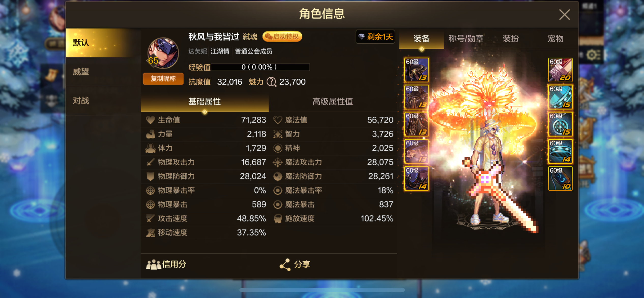Tap the 剩余1天 remaining days badge
This screenshot has width=644, height=298.
coord(375,37)
